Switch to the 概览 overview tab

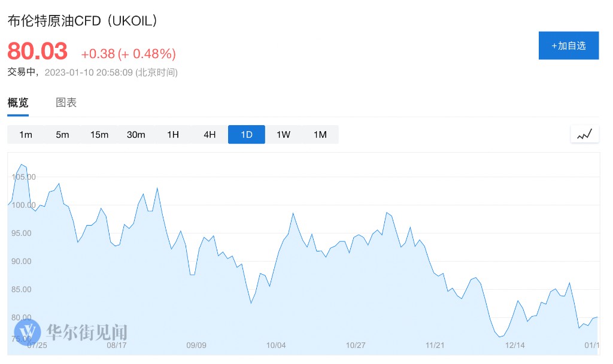coord(18,102)
